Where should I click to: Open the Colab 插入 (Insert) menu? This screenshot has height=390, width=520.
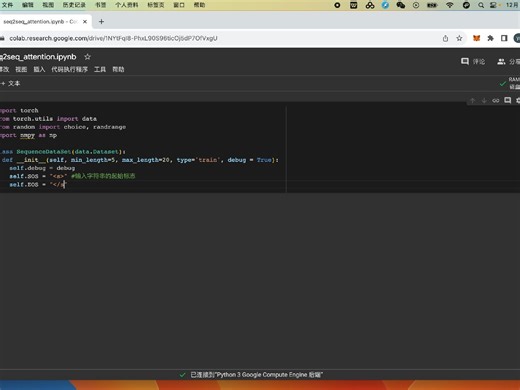[39, 69]
